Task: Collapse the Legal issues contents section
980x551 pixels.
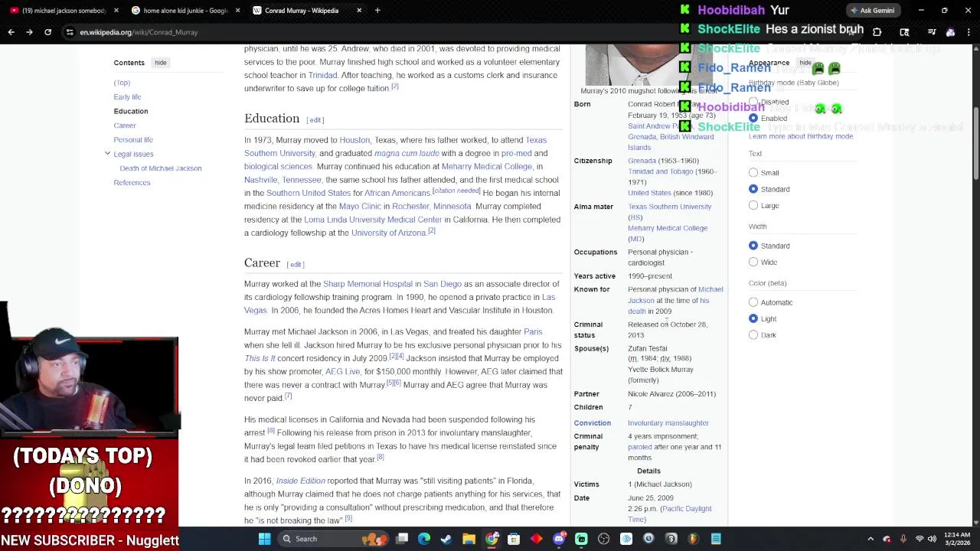Action: 107,154
